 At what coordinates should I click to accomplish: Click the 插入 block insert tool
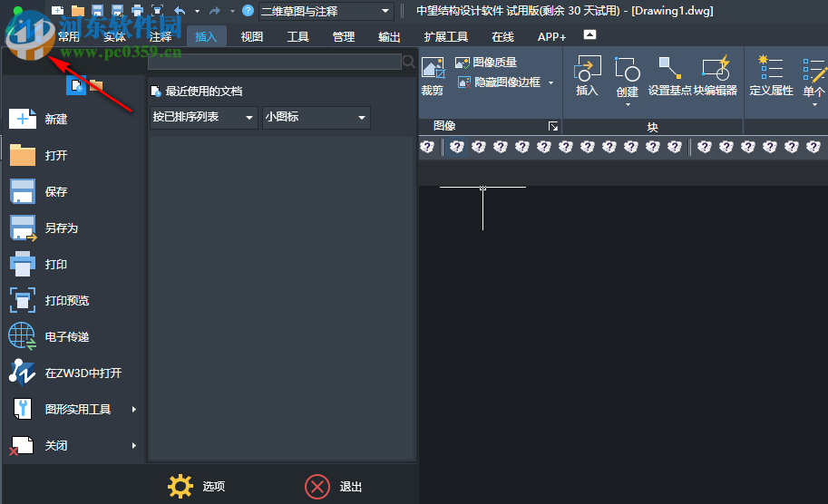tap(587, 75)
